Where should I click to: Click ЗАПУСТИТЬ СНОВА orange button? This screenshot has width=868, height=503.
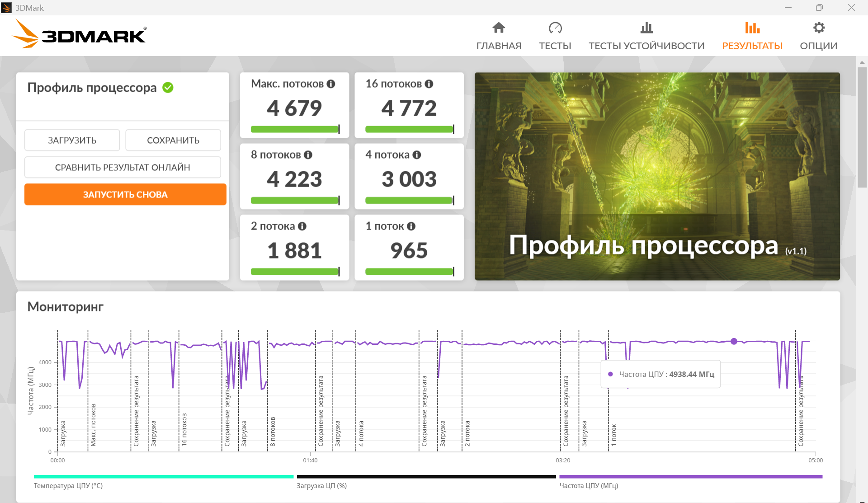pyautogui.click(x=125, y=194)
